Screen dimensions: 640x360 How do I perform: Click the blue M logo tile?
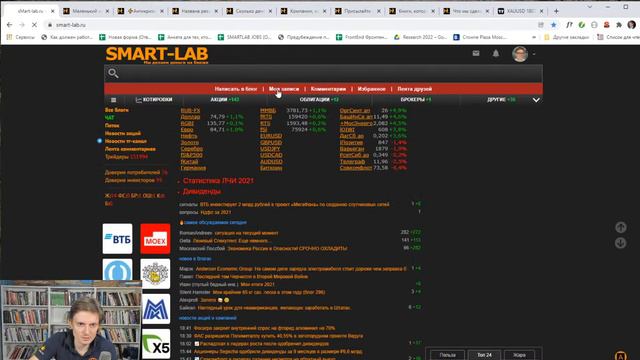[156, 309]
